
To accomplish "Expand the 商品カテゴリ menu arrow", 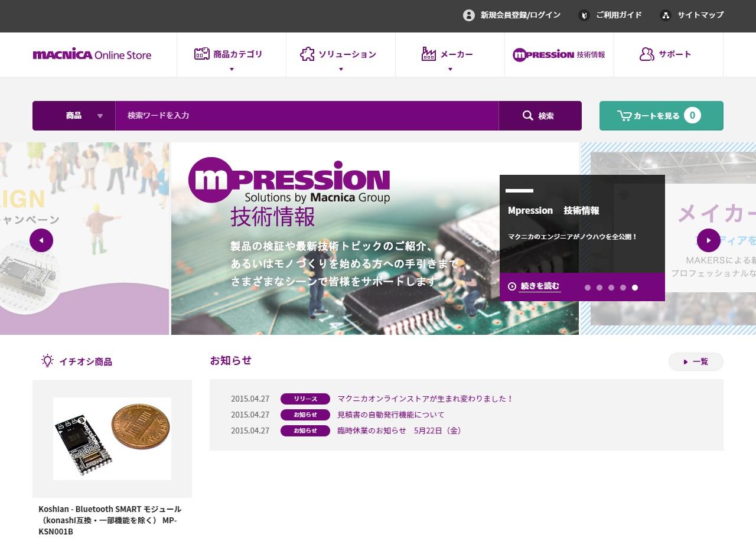I will click(x=232, y=70).
